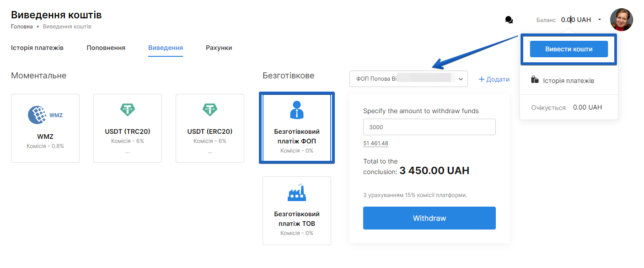This screenshot has width=644, height=268.
Task: Expand the balance dropdown arrow
Action: click(600, 20)
